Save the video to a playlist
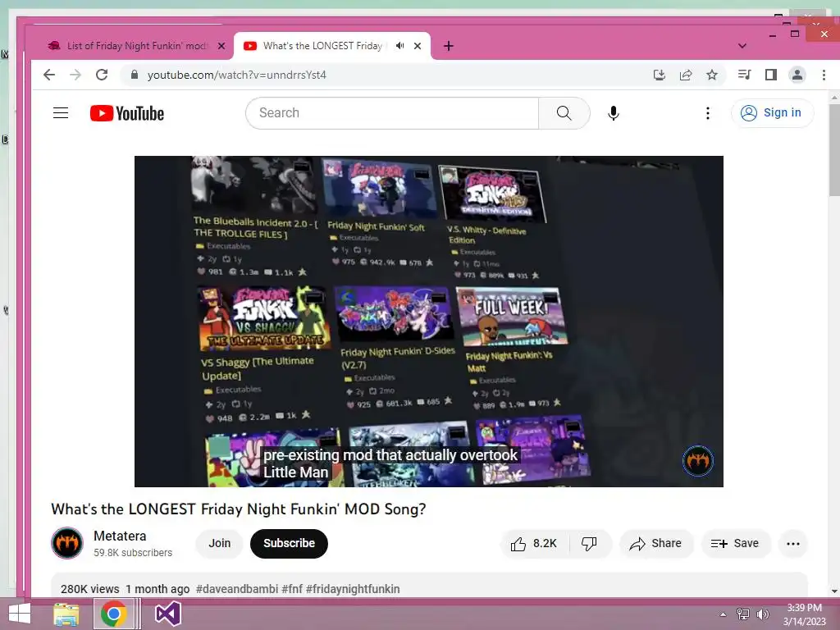Screen dimensions: 840x630 735,544
